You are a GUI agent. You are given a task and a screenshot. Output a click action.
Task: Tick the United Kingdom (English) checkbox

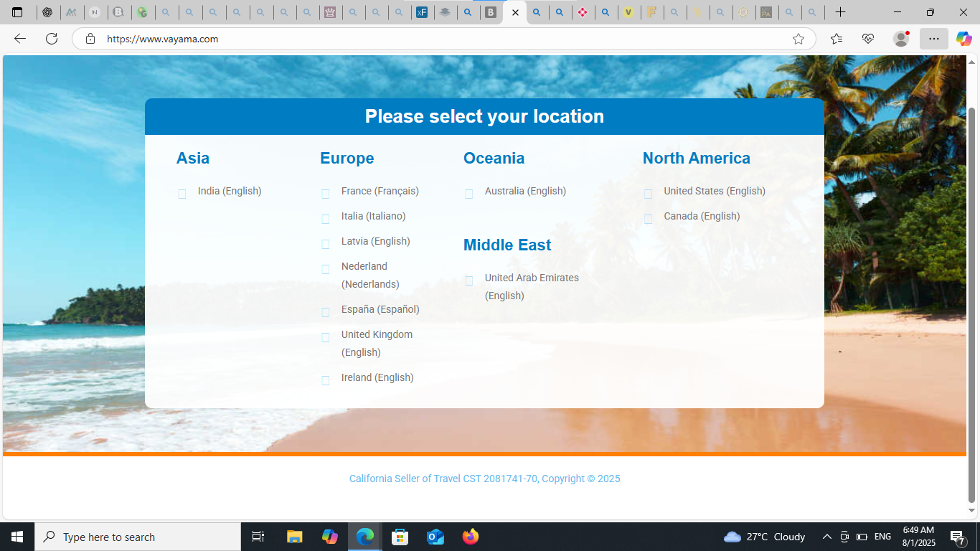tap(325, 337)
